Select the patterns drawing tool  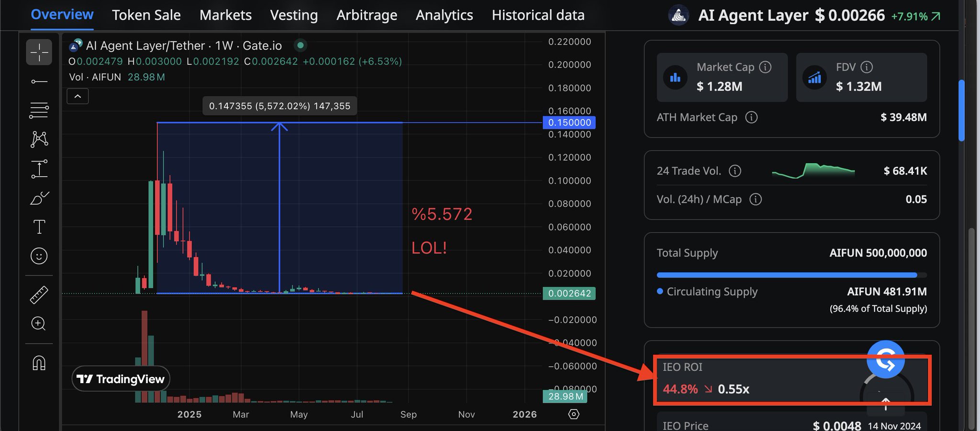pos(39,139)
